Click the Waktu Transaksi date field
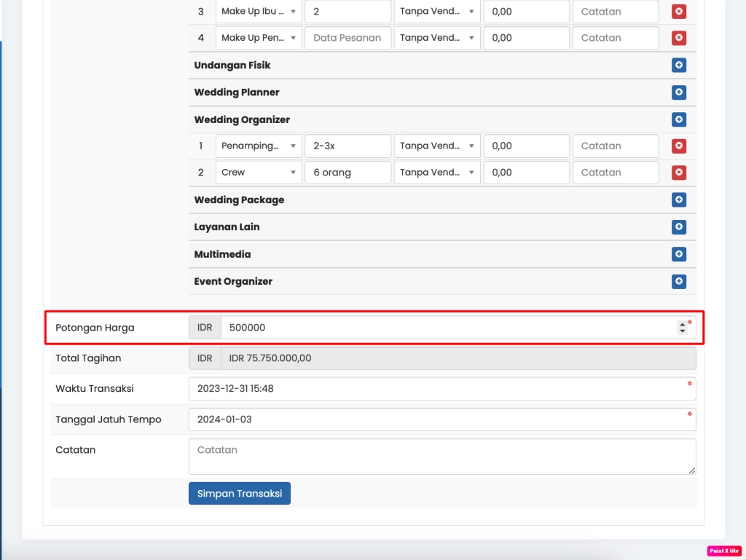The image size is (746, 560). pyautogui.click(x=441, y=389)
